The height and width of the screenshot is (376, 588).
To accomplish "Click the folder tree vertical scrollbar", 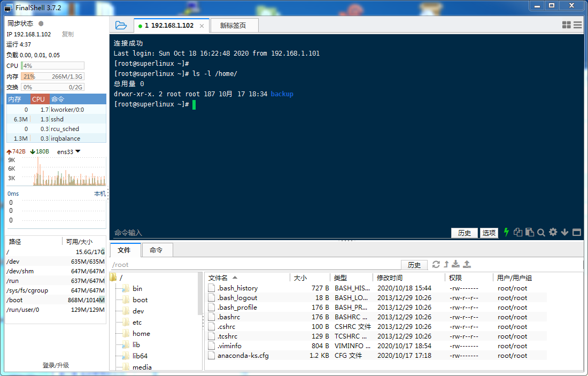I will point(200,294).
